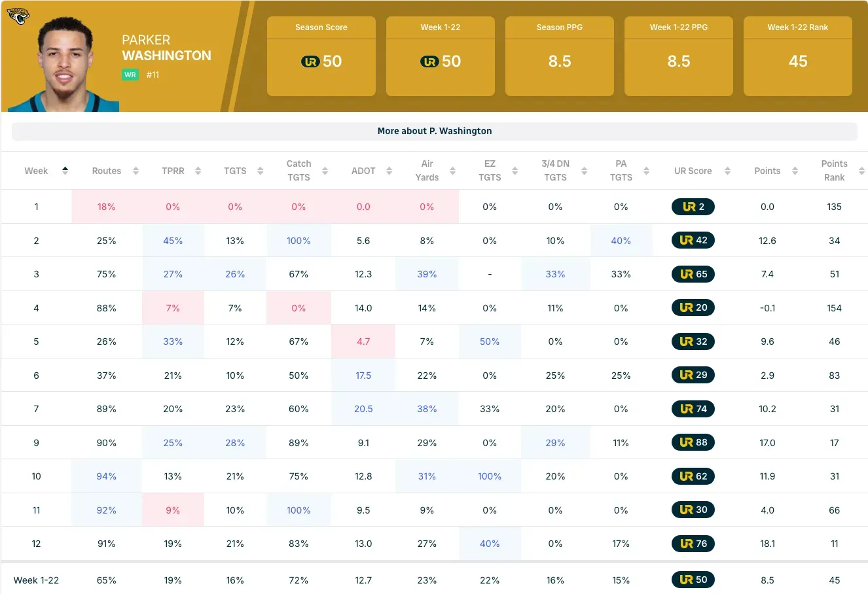Image resolution: width=868 pixels, height=594 pixels.
Task: Click the green WR position badge
Action: [x=130, y=75]
